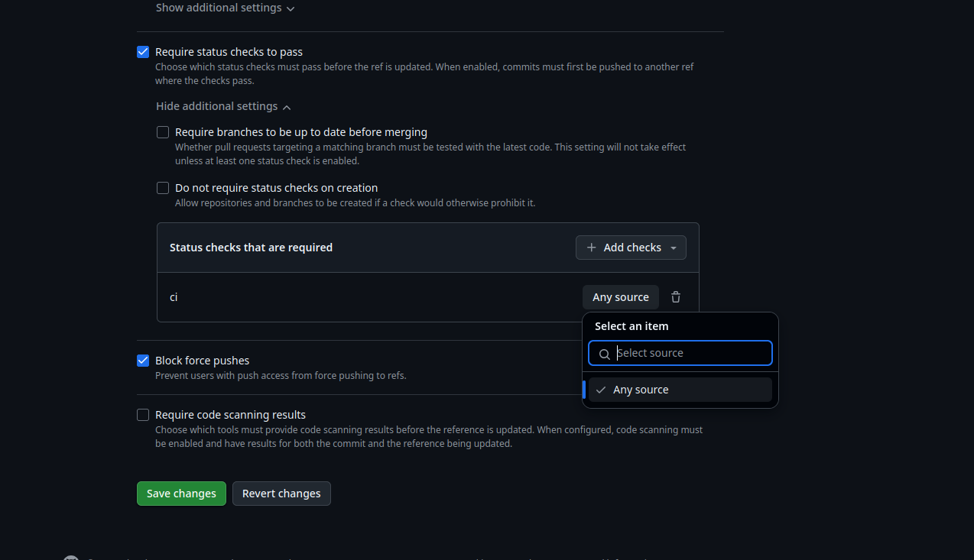Click Save changes button
The height and width of the screenshot is (560, 974).
(x=181, y=494)
